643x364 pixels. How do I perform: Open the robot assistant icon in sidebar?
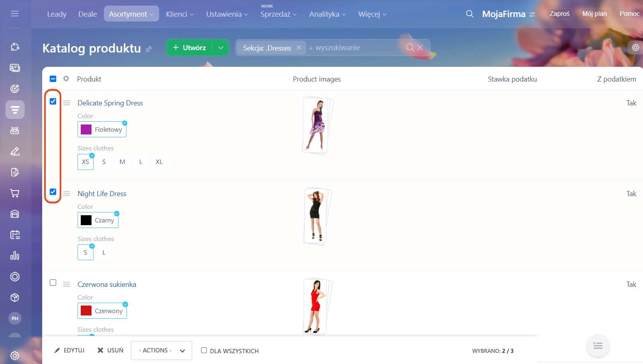15,130
